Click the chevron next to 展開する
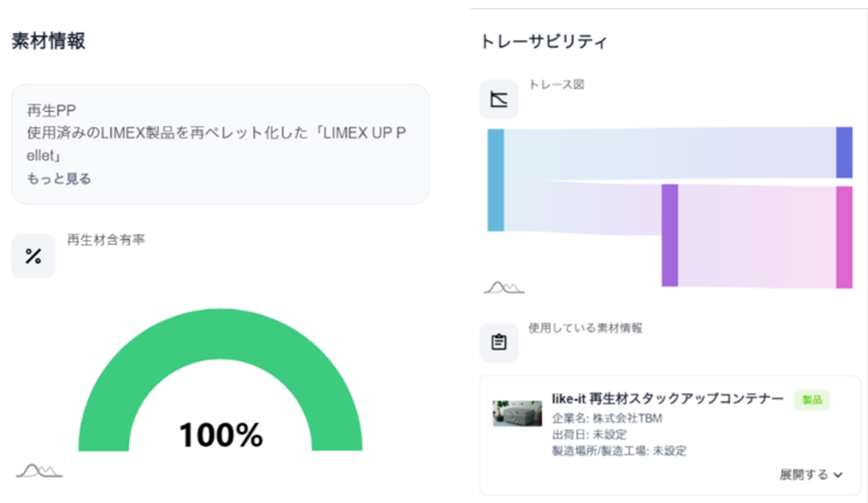868x503 pixels. point(838,475)
